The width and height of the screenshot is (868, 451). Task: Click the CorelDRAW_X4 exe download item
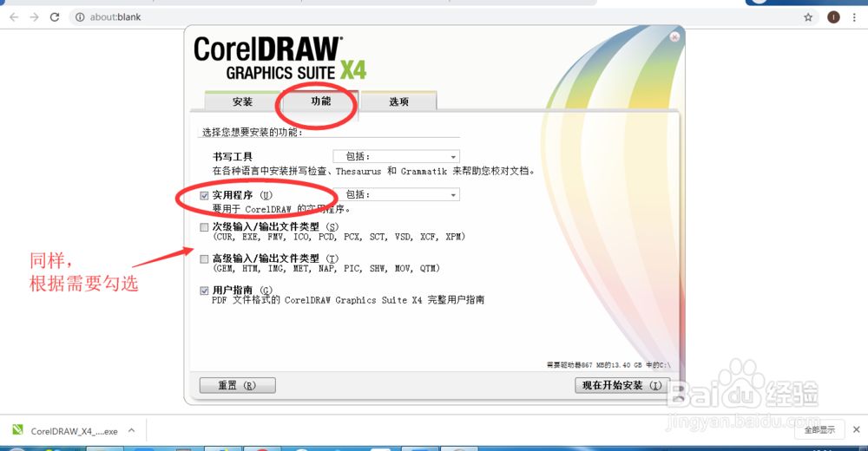point(74,430)
